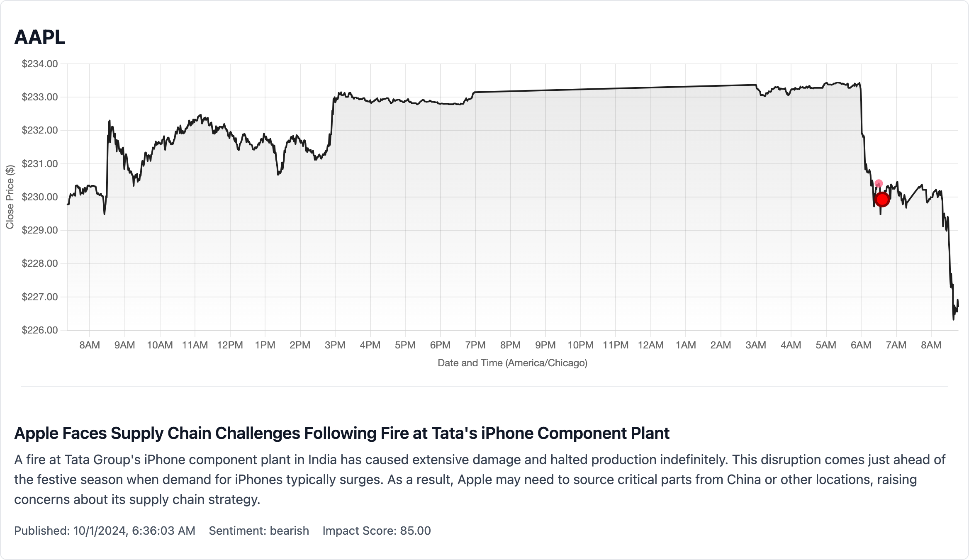Click the 3PM time axis label
Viewport: 969px width, 560px height.
click(335, 345)
